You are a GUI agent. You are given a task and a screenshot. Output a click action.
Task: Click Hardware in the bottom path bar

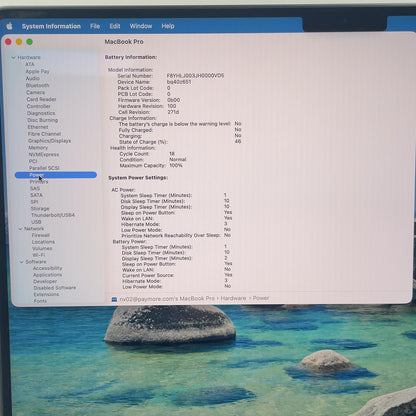(x=233, y=298)
